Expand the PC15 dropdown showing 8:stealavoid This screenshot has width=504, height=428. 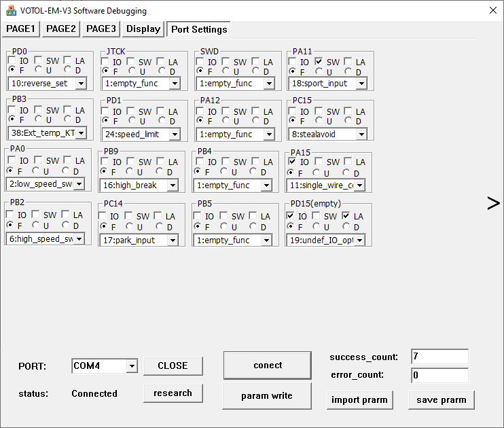pos(361,134)
